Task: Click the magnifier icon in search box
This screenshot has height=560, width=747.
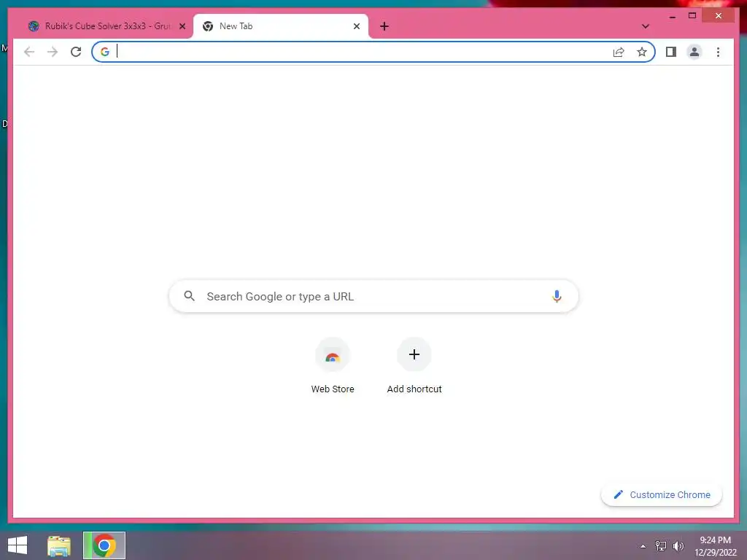Action: coord(189,296)
